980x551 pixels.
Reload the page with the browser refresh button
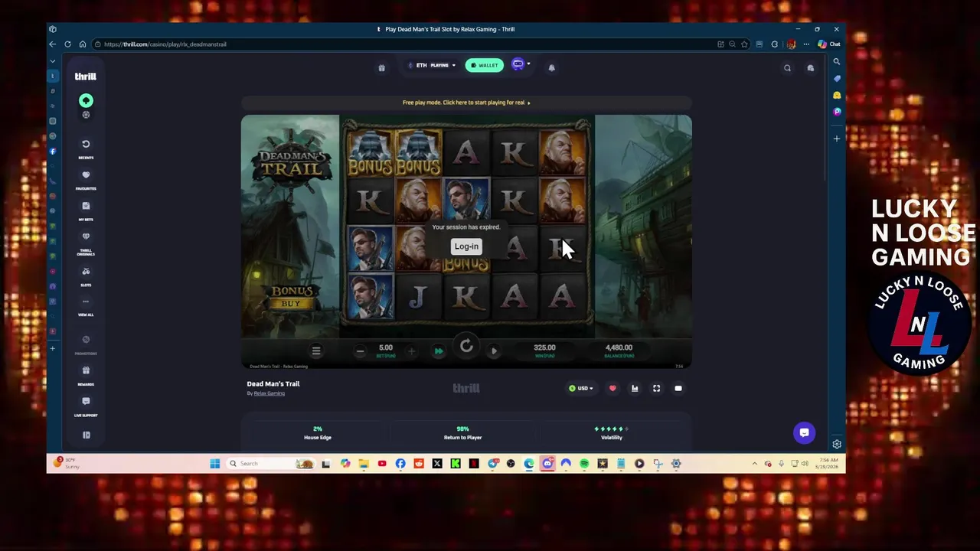tap(67, 44)
